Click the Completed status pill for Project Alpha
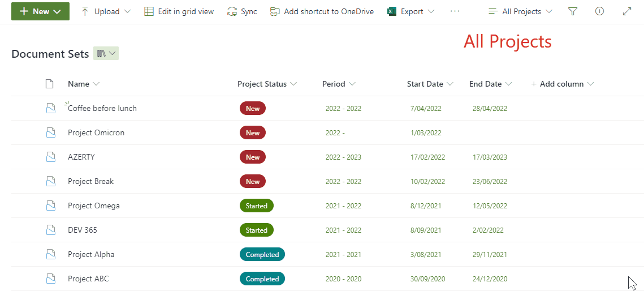The width and height of the screenshot is (644, 291). (x=262, y=254)
